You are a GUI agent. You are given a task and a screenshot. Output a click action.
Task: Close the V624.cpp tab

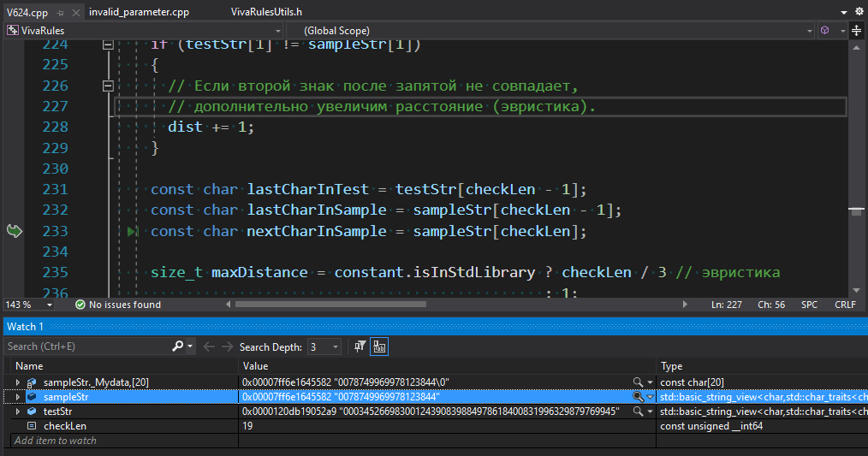[x=76, y=12]
